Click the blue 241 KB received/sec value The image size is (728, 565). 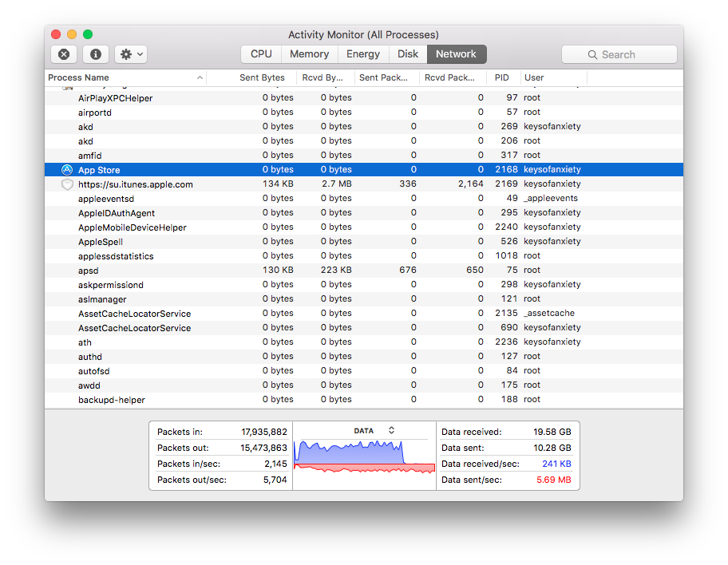(556, 464)
